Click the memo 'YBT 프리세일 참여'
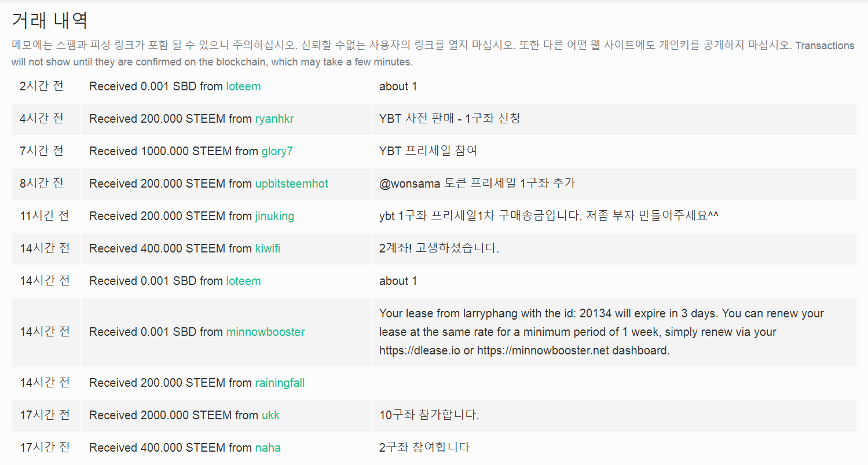 (x=428, y=151)
